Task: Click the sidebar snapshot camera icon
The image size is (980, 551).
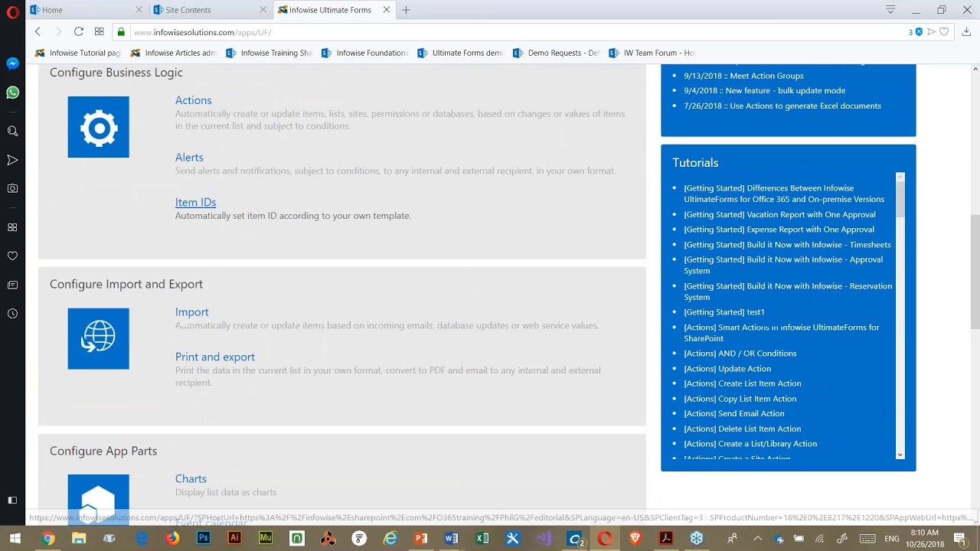Action: tap(12, 188)
